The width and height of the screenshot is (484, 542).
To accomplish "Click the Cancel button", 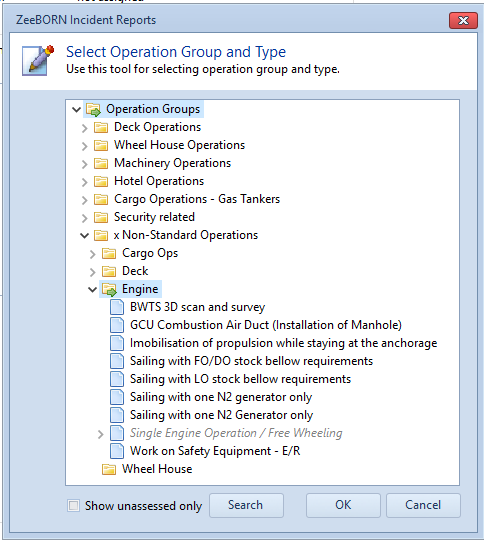I will 423,505.
